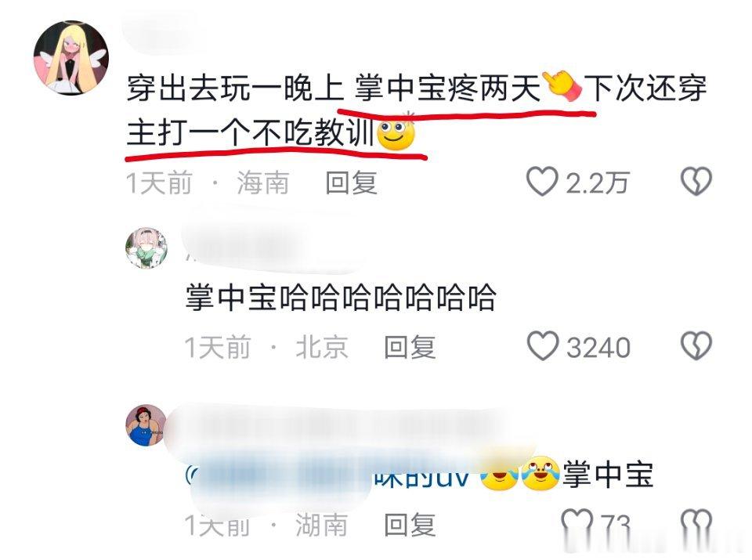The height and width of the screenshot is (560, 752).
Task: Open the blonde angel avatar profile
Action: 71,58
